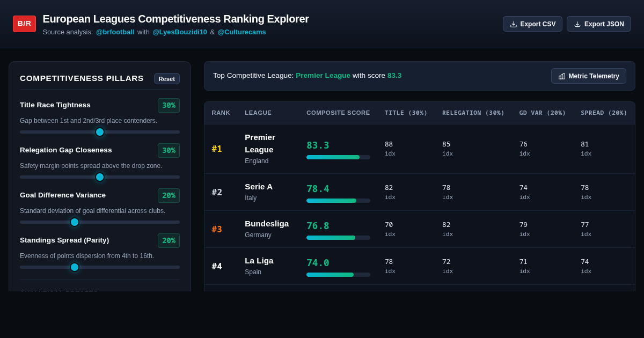This screenshot has width=644, height=338.
Task: Adjust the Relegation Gap Closeness slider
Action: click(100, 177)
